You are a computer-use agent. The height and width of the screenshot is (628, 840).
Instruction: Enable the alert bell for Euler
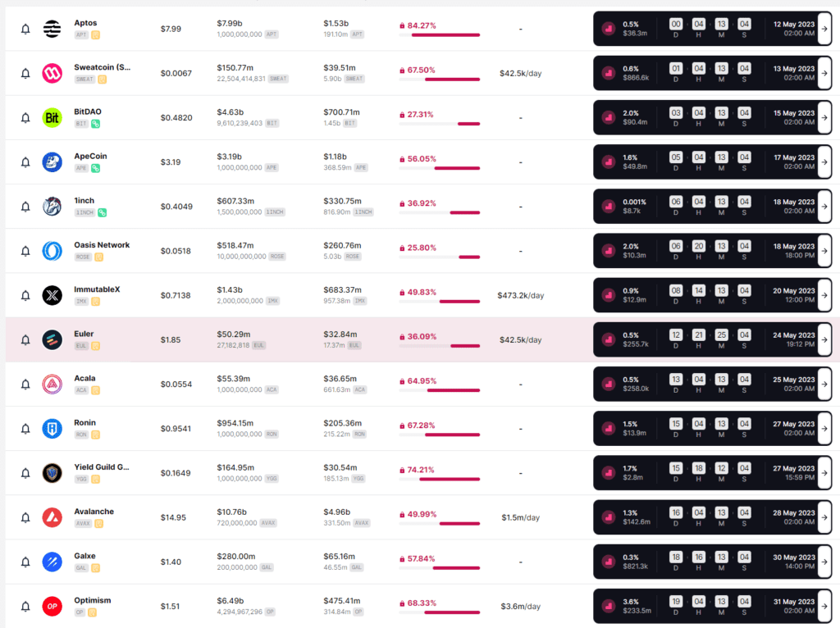(x=25, y=340)
